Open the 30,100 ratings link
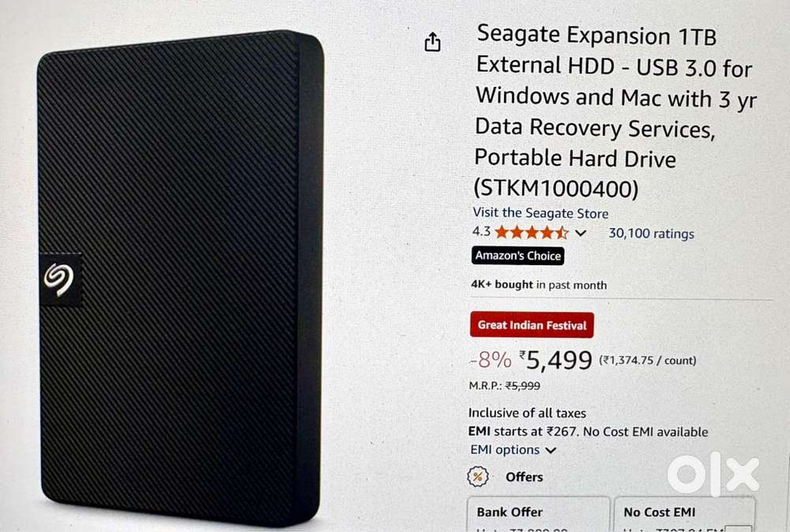The image size is (790, 532). (x=651, y=233)
